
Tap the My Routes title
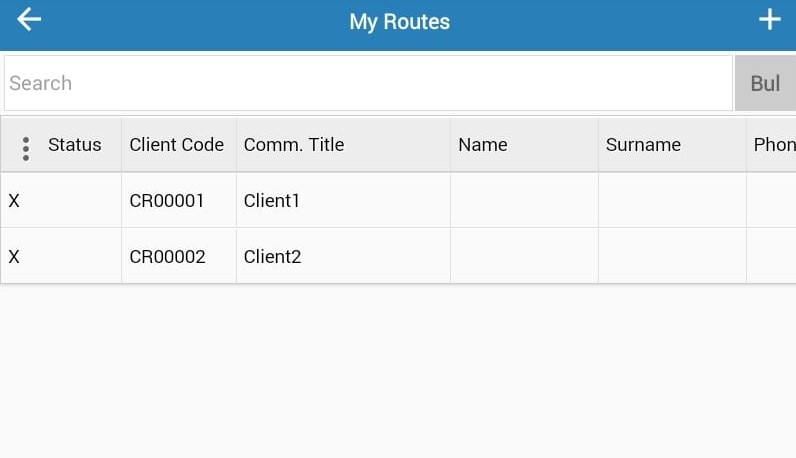point(400,22)
